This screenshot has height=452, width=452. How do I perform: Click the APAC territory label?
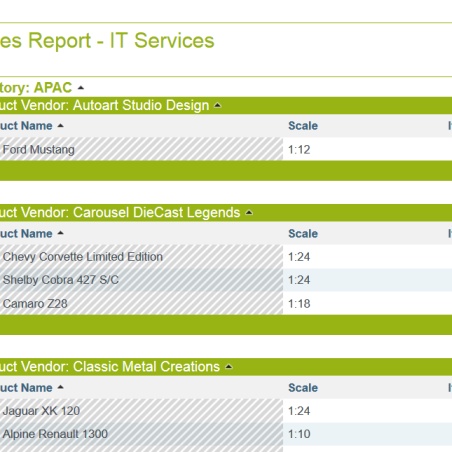pos(53,88)
